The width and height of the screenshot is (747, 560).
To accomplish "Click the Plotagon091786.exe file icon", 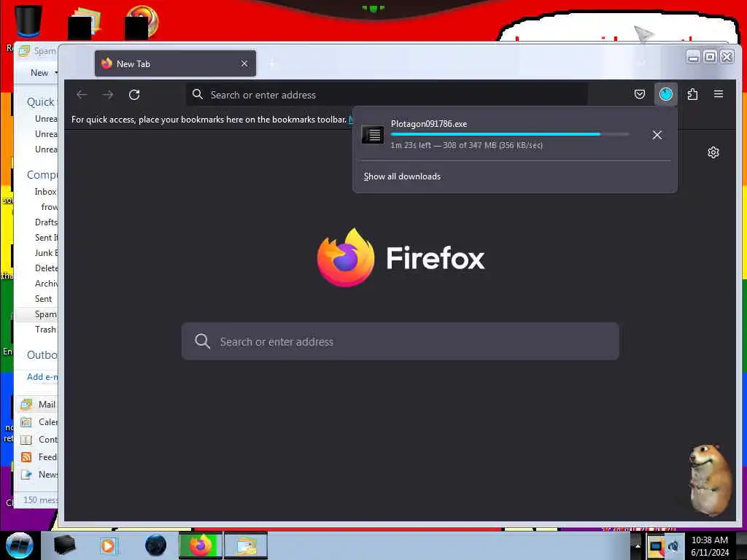I will (373, 135).
